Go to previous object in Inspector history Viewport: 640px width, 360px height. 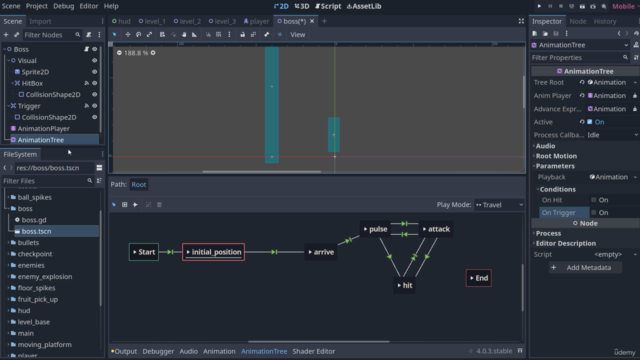(619, 33)
